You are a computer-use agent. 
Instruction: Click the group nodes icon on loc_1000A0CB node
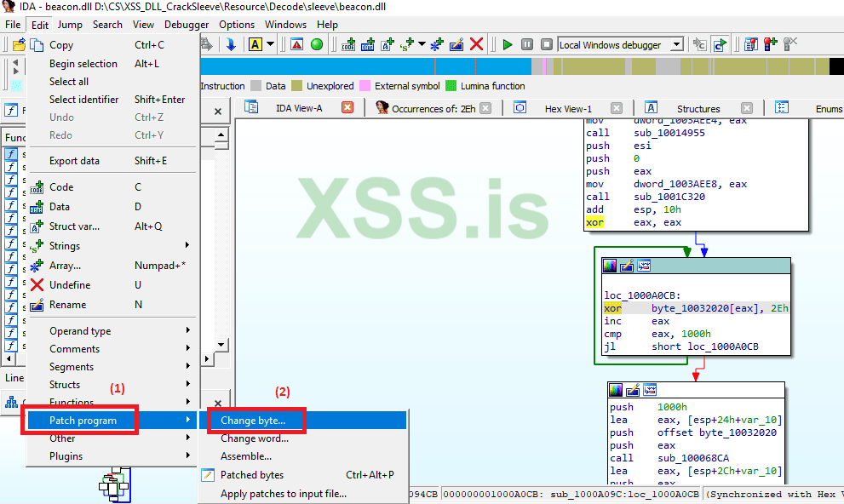pos(644,266)
